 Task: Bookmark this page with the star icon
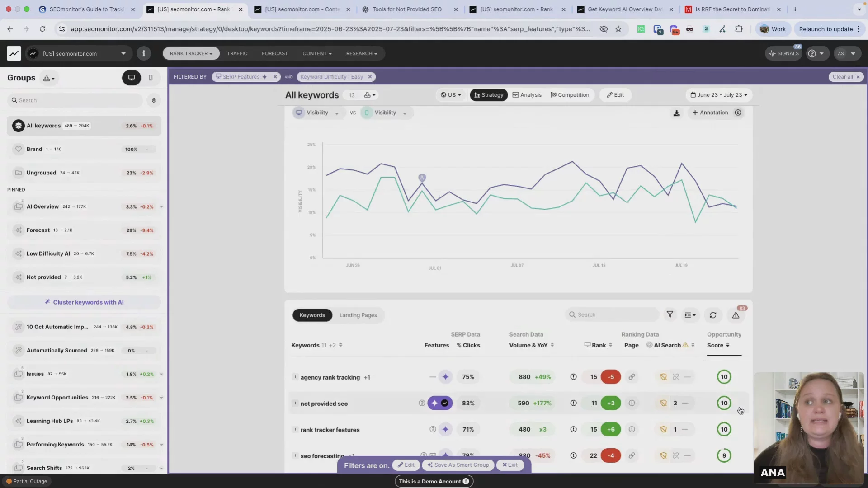click(618, 29)
